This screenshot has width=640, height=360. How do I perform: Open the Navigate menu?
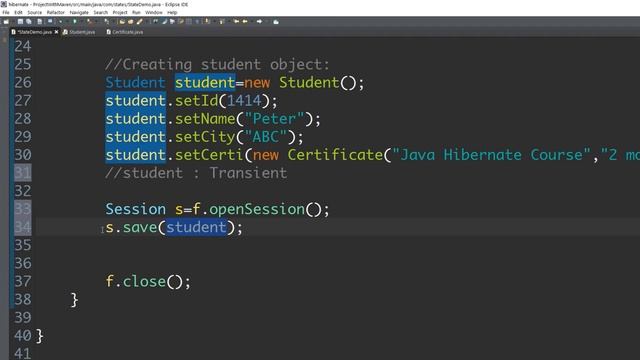(x=79, y=13)
